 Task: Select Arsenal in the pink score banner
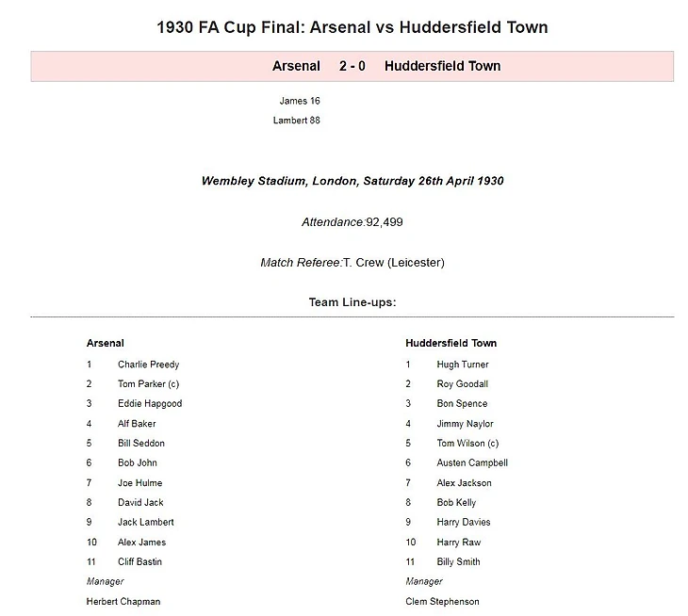point(296,66)
